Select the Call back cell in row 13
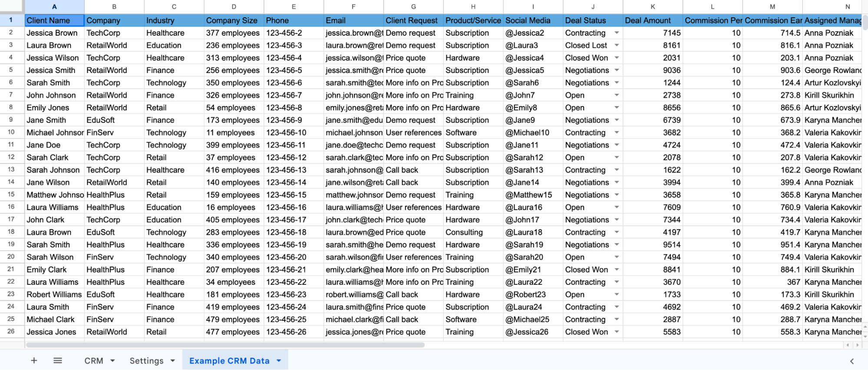868x370 pixels. coord(413,170)
